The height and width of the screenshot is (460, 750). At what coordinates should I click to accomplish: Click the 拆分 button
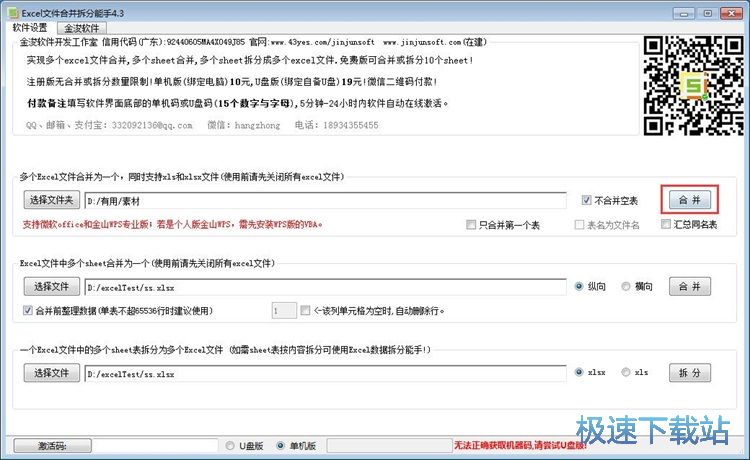(690, 373)
